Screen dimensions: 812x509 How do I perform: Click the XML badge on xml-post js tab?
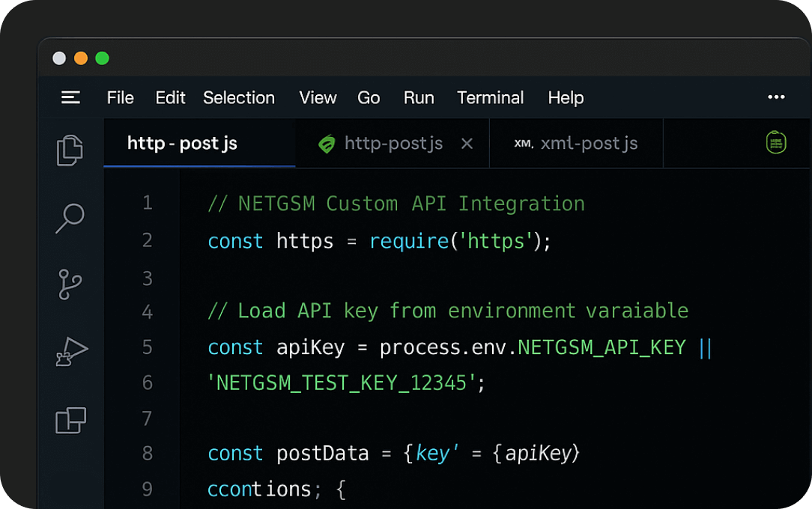coord(524,144)
